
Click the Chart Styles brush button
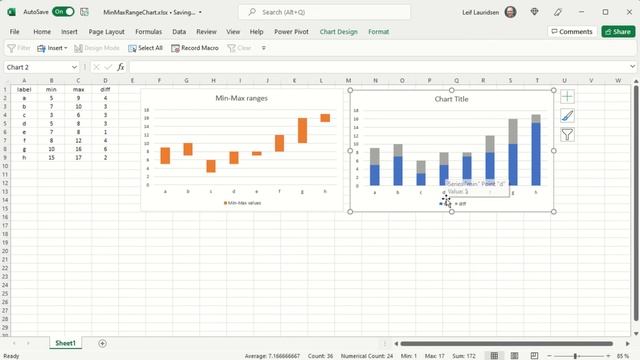tap(567, 116)
